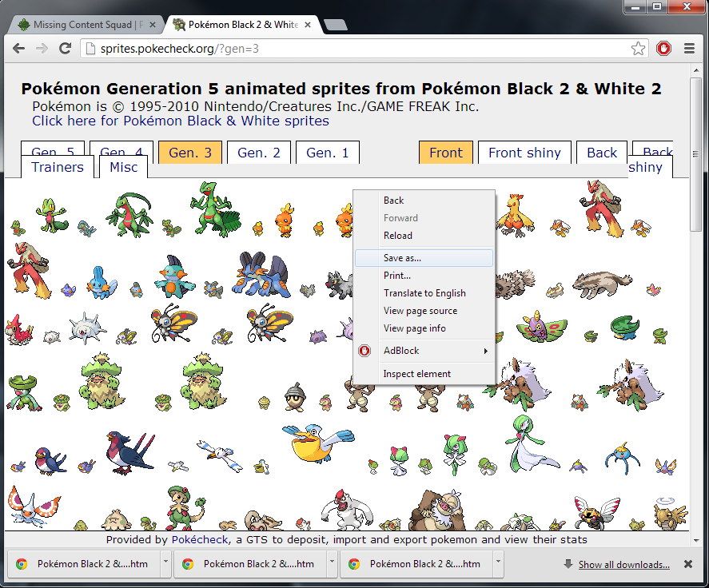Click the new tab button

(336, 25)
